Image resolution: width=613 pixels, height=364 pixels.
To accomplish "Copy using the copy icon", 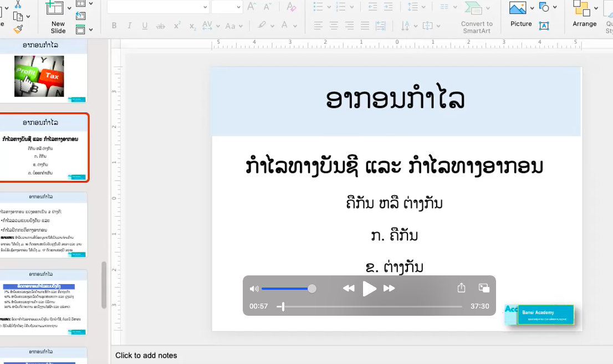I will (x=18, y=17).
